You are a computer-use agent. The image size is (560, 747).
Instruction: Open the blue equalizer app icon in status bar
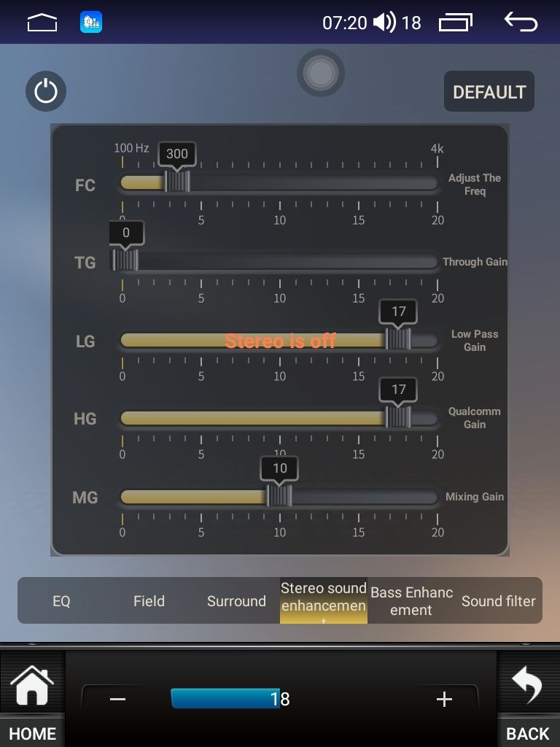coord(91,23)
